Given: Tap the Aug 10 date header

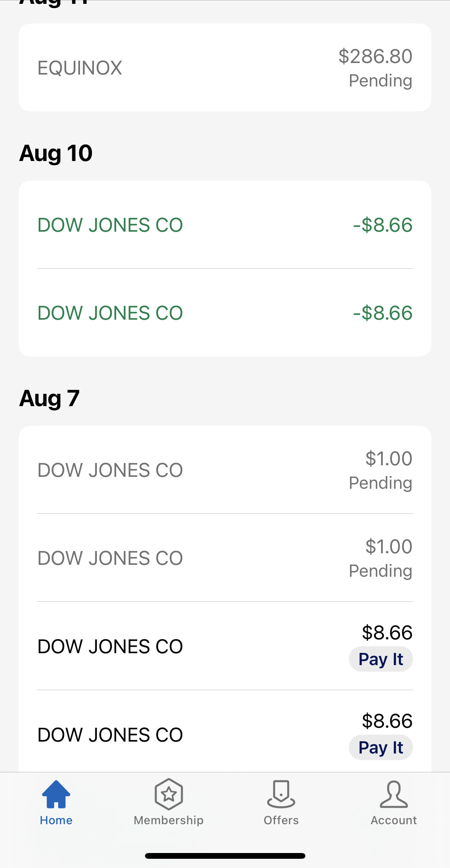Looking at the screenshot, I should [x=56, y=153].
